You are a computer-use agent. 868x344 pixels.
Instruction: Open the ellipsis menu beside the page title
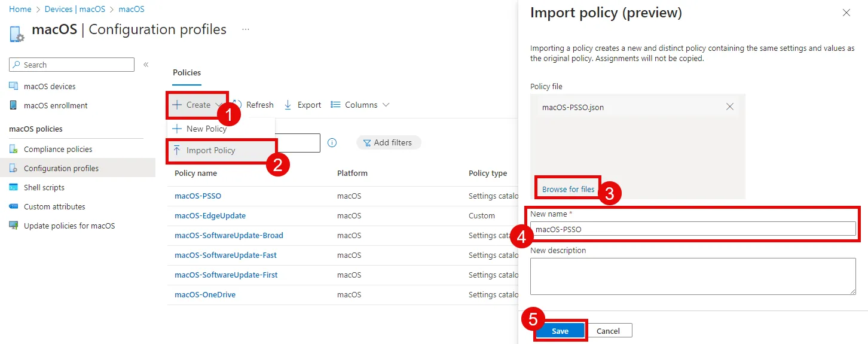point(245,29)
